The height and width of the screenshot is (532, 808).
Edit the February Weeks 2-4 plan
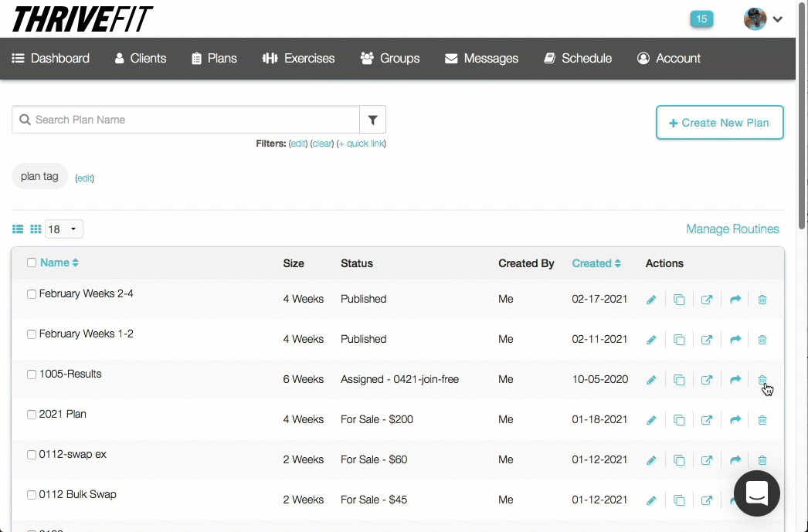click(651, 300)
